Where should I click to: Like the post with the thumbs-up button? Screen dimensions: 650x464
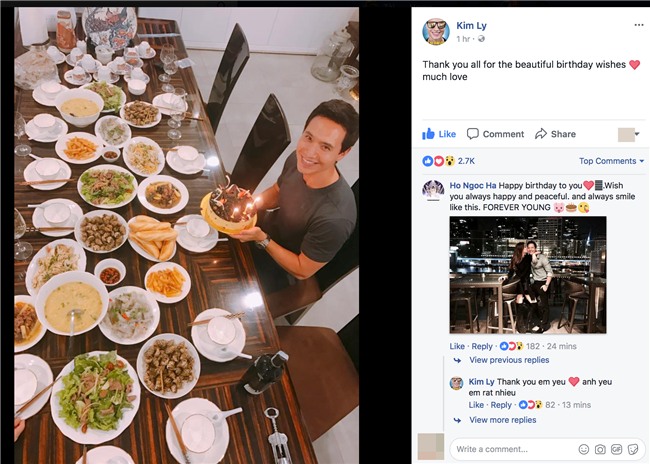pos(439,134)
